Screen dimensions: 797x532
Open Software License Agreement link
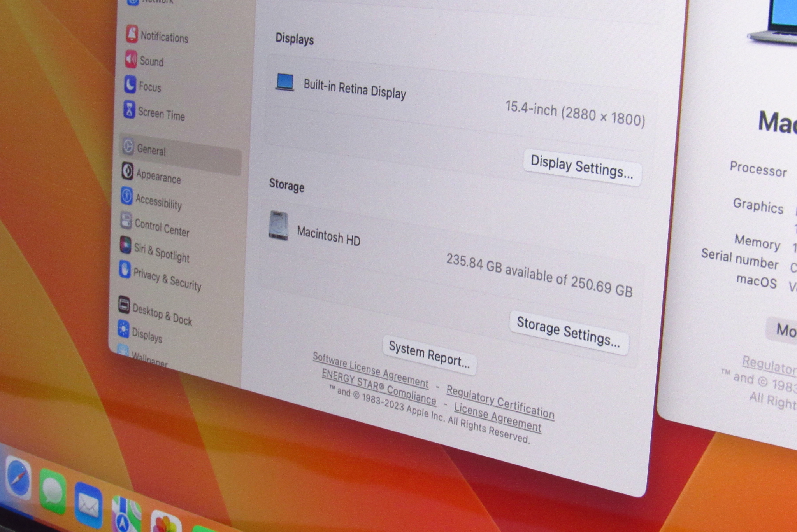click(x=370, y=369)
